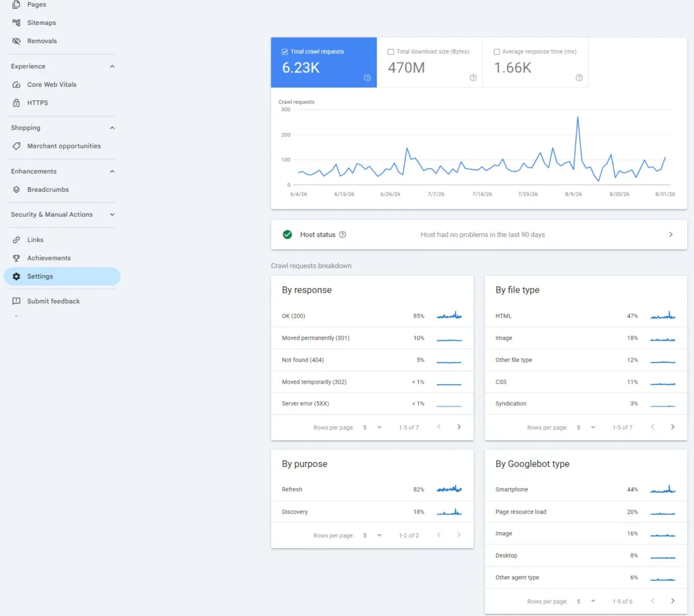Image resolution: width=694 pixels, height=616 pixels.
Task: Click next page arrow in By purpose table
Action: tap(459, 535)
